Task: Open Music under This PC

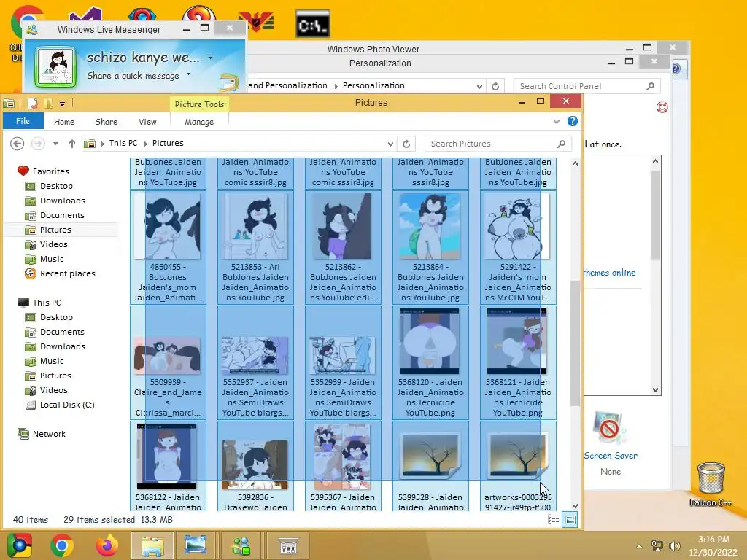Action: 52,361
